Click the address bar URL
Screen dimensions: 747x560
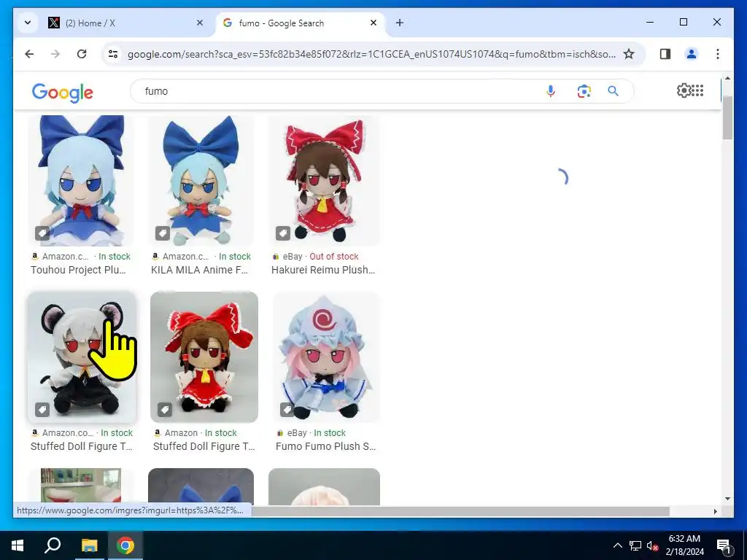371,54
